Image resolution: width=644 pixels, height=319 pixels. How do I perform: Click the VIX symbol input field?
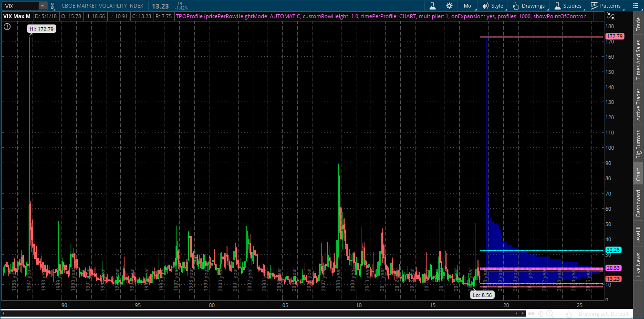20,6
